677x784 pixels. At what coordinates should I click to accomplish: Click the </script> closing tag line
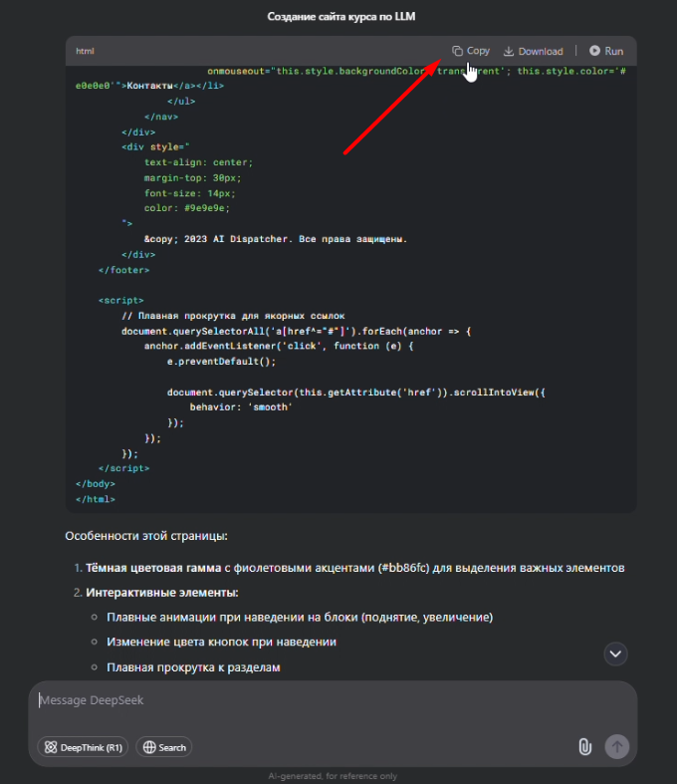point(123,468)
